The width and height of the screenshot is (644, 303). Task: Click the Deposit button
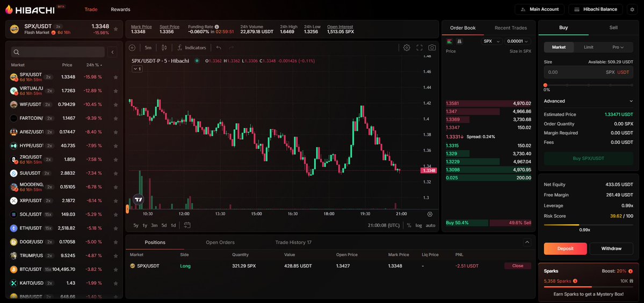coord(566,248)
